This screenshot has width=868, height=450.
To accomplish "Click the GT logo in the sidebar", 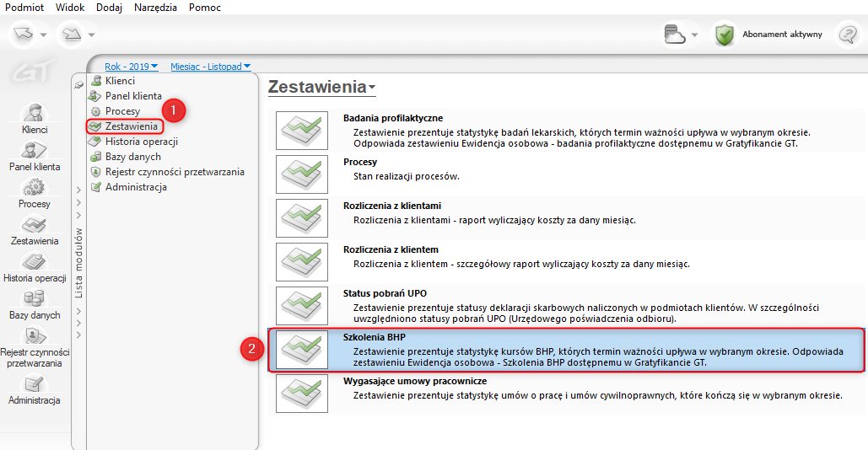I will [x=35, y=72].
